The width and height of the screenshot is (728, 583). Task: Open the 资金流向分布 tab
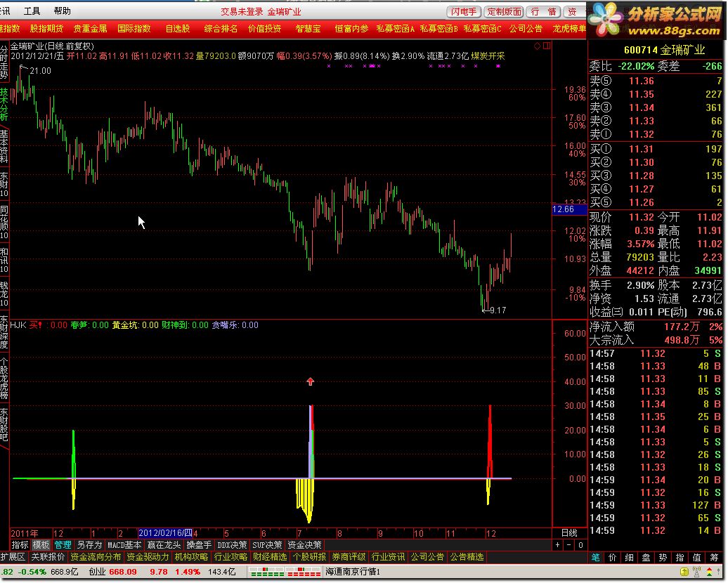click(96, 557)
